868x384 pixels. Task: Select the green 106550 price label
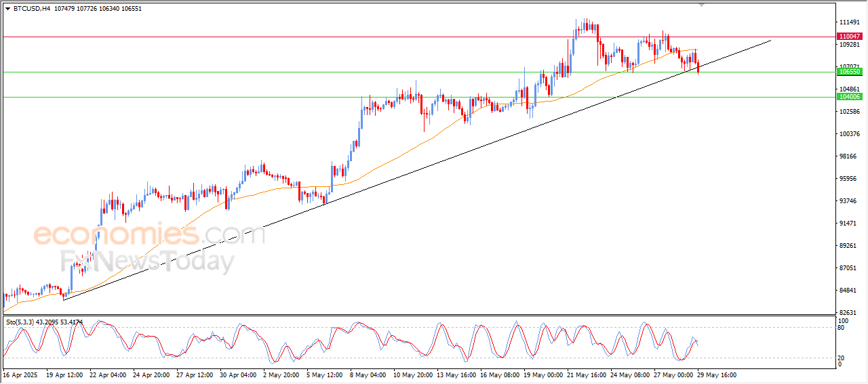point(850,72)
